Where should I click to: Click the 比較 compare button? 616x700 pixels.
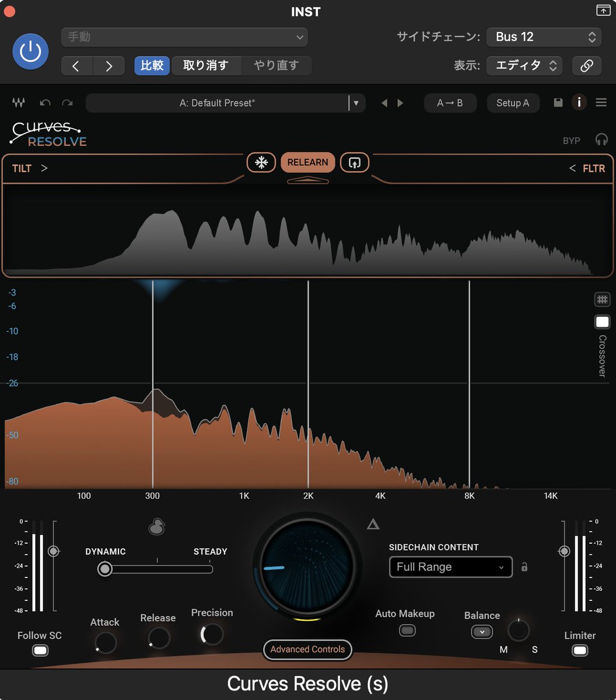152,65
